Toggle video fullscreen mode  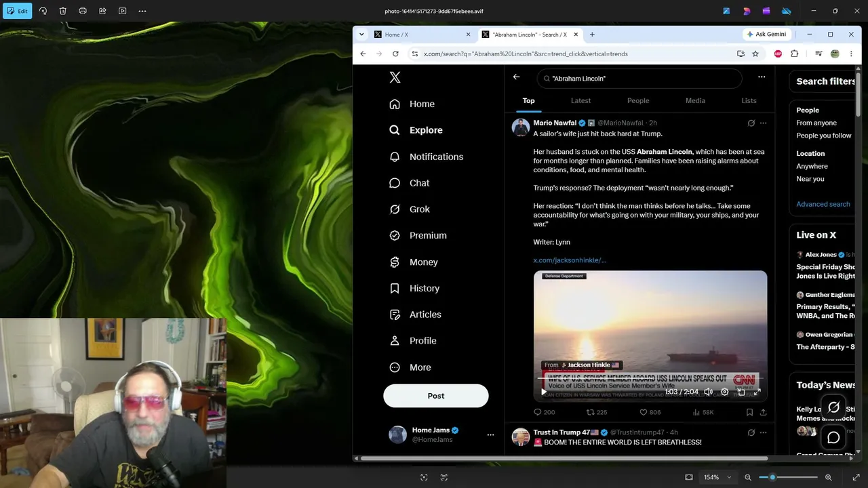(x=757, y=392)
